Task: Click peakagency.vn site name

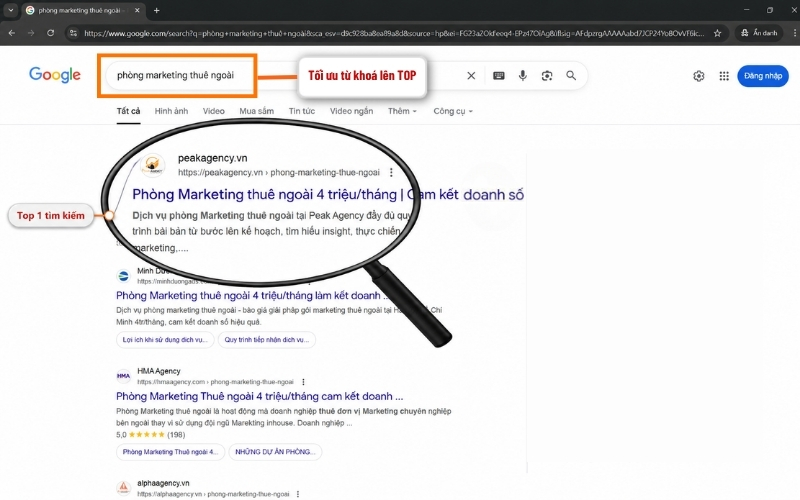Action: 212,158
